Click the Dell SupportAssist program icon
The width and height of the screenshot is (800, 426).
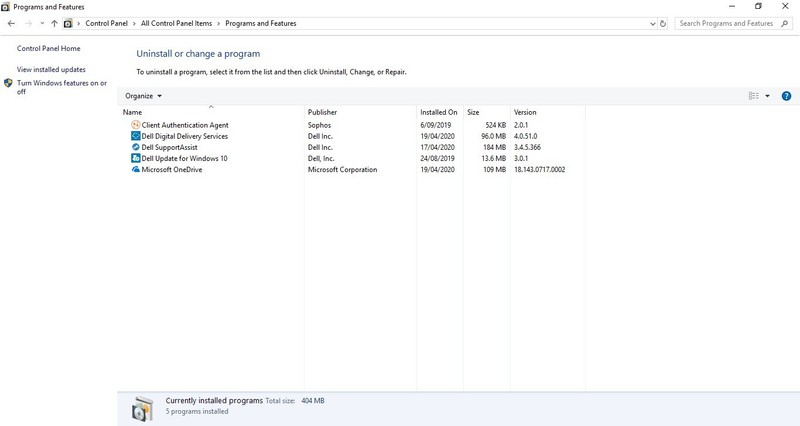pos(135,147)
